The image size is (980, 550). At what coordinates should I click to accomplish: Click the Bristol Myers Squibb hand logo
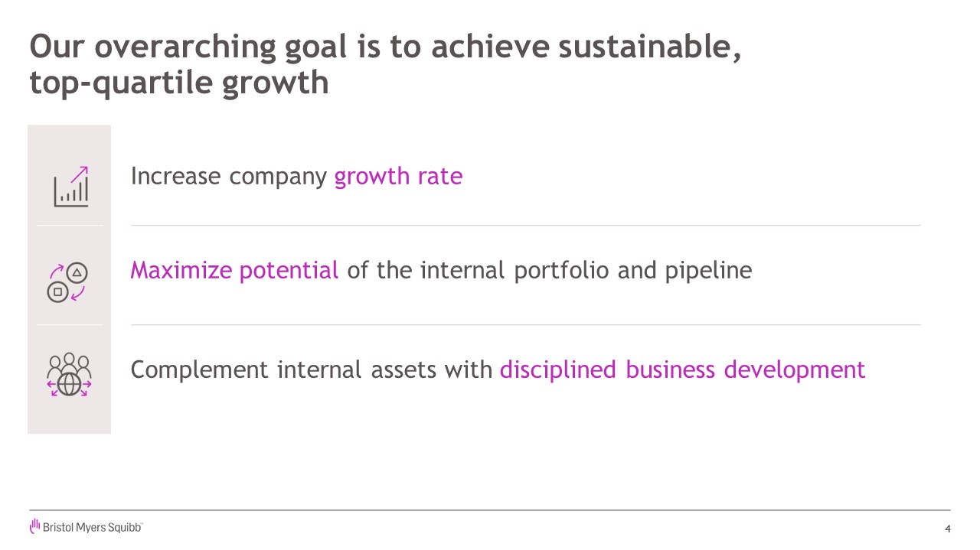pos(34,526)
